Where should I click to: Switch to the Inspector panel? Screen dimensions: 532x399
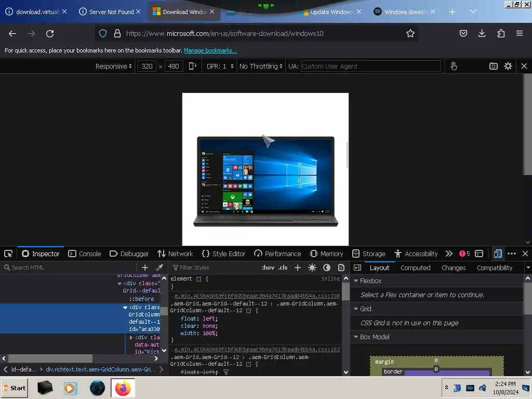coord(41,254)
